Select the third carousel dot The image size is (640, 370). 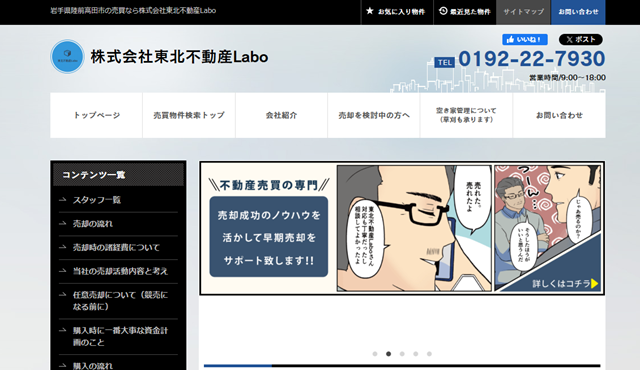(402, 354)
